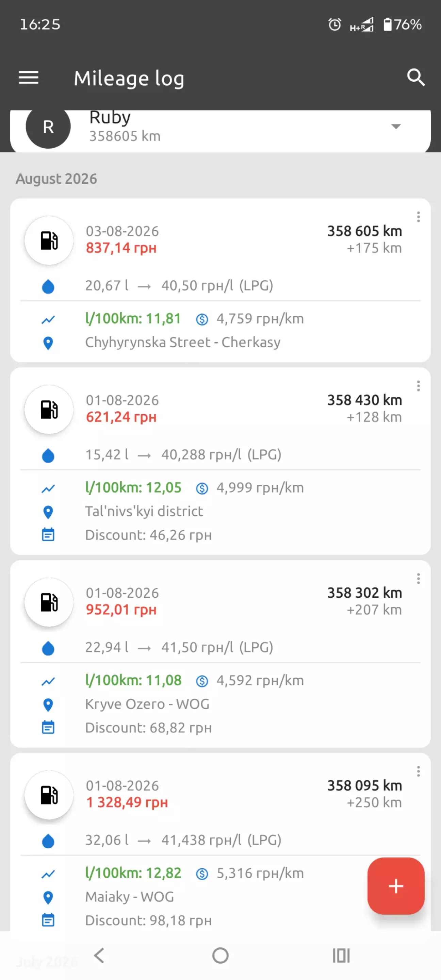
Task: Tap fuel pump icon of 1 328,49 грн entry
Action: pos(49,795)
